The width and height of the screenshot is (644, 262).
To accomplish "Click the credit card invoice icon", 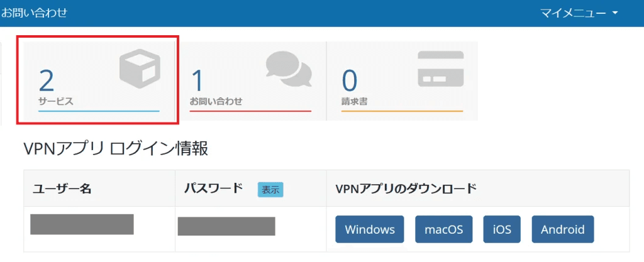I will pyautogui.click(x=441, y=68).
